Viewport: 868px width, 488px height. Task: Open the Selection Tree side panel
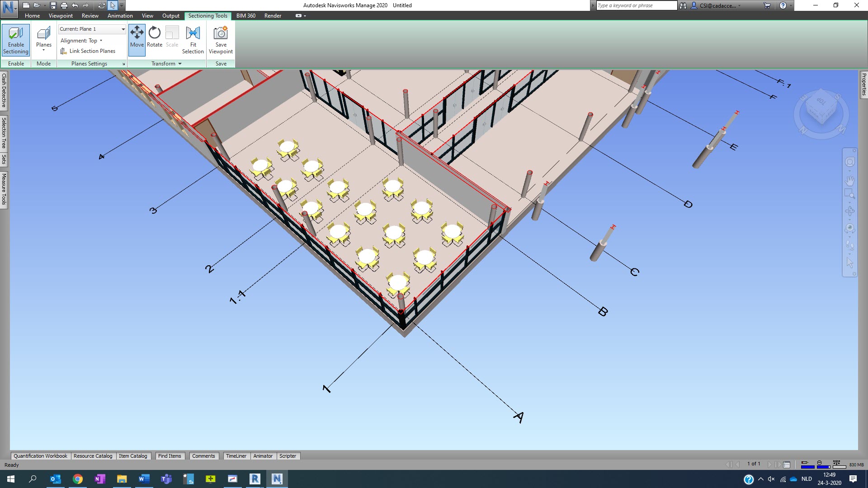[x=4, y=133]
